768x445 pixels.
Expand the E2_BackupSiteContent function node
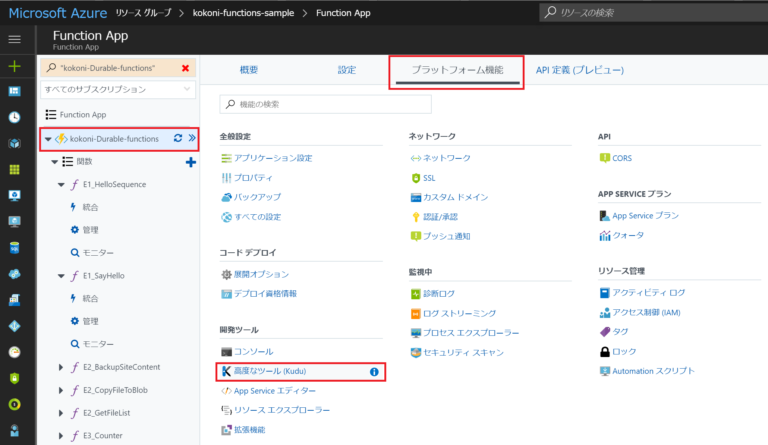[61, 367]
